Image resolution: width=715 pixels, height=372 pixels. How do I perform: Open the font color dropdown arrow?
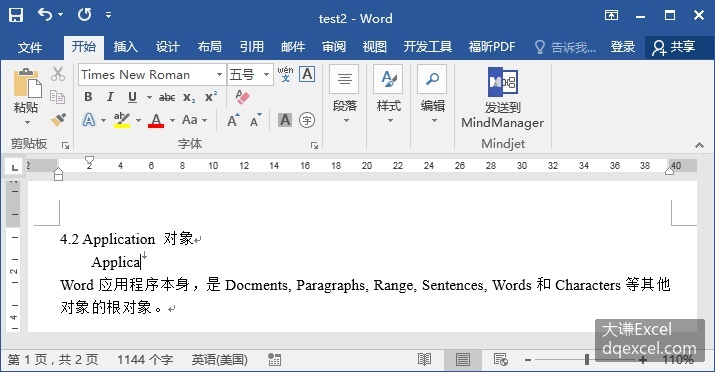click(172, 120)
